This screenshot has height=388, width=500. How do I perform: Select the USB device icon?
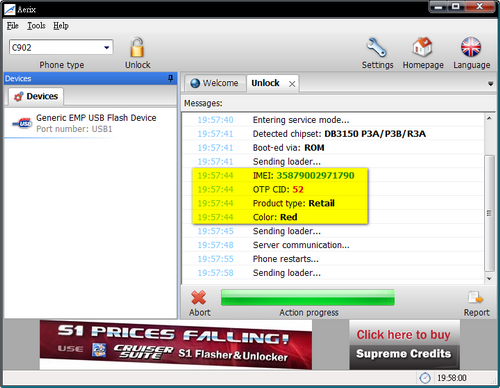(23, 123)
